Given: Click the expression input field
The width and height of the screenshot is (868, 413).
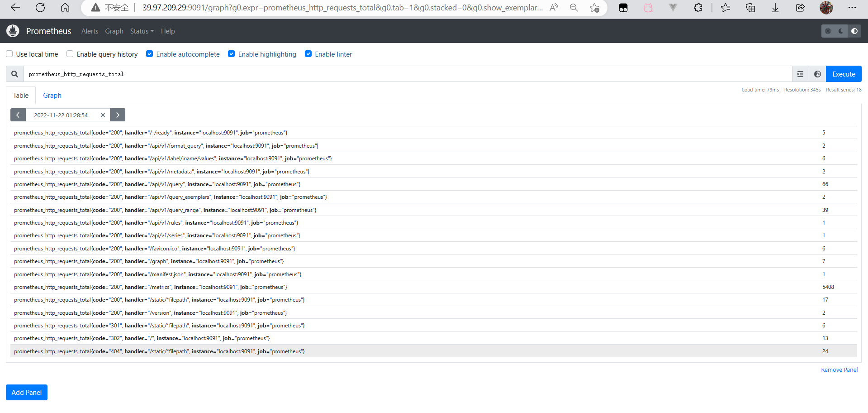Looking at the screenshot, I should [x=408, y=74].
